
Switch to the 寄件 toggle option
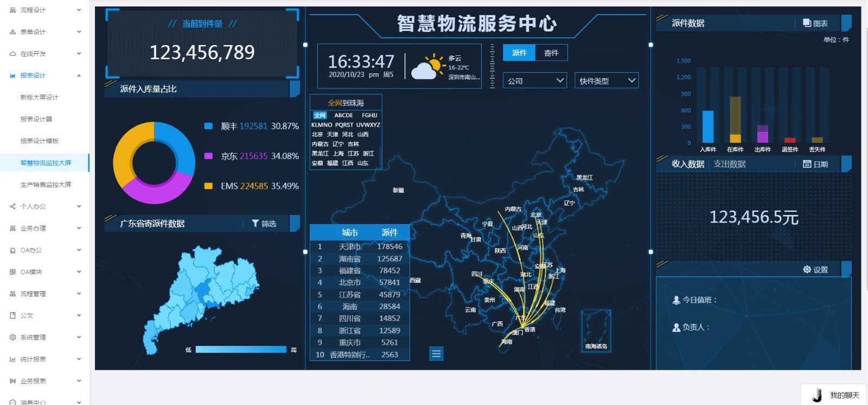tap(551, 53)
